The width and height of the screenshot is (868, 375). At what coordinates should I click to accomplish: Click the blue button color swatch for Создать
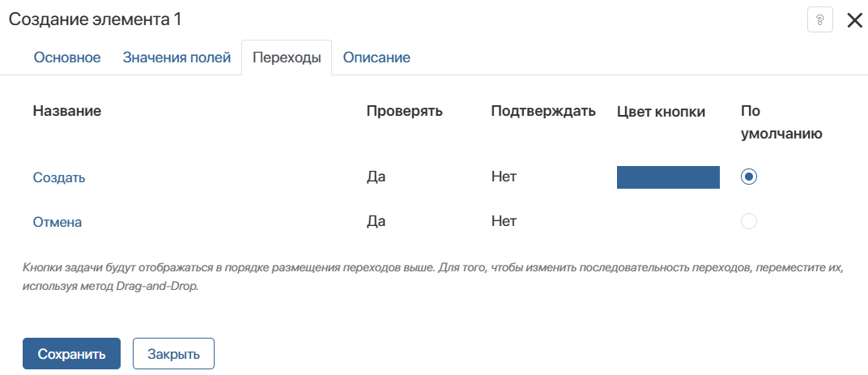point(668,177)
